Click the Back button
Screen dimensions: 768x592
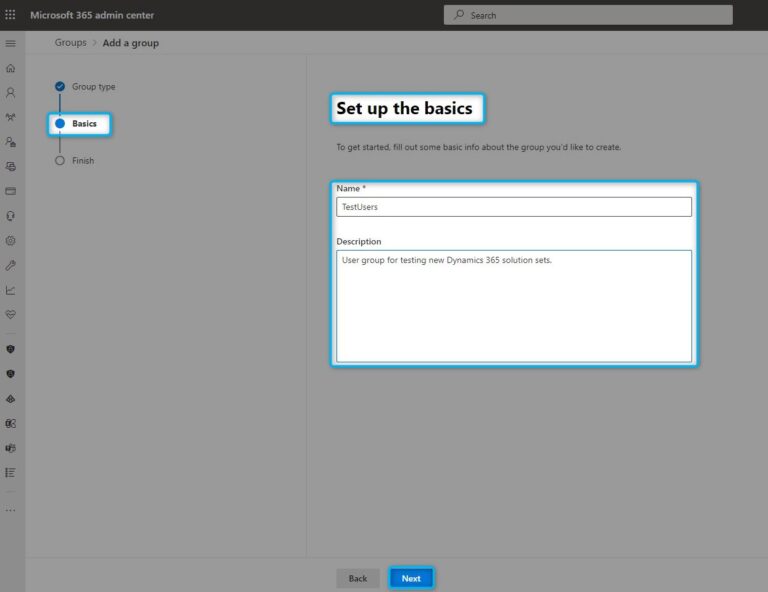358,578
